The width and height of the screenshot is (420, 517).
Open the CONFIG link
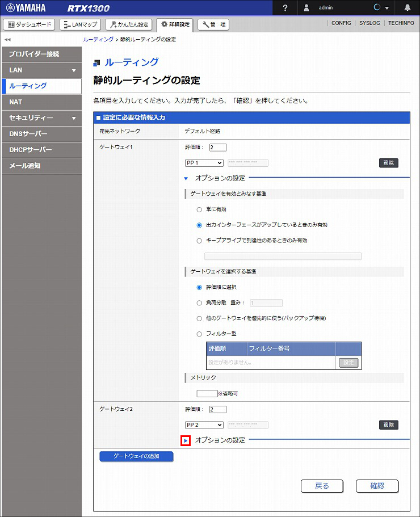pos(341,23)
